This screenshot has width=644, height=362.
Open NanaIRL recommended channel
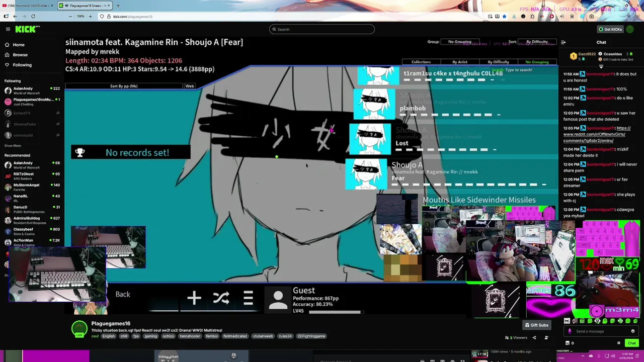(x=32, y=198)
